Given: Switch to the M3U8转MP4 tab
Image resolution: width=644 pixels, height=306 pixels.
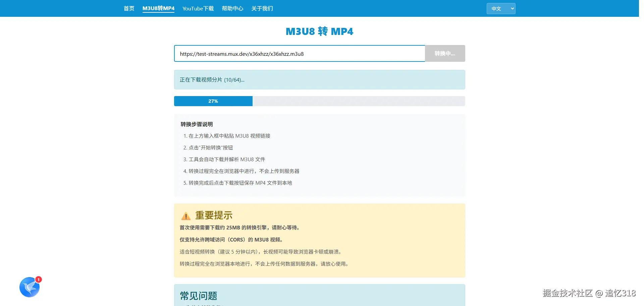Looking at the screenshot, I should point(158,8).
